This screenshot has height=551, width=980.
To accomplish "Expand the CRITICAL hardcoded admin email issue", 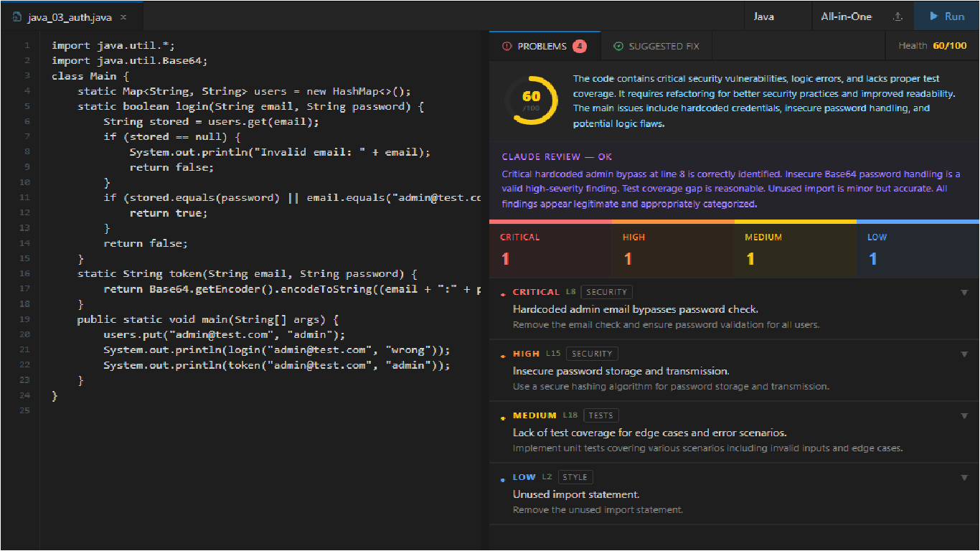I will pos(965,293).
